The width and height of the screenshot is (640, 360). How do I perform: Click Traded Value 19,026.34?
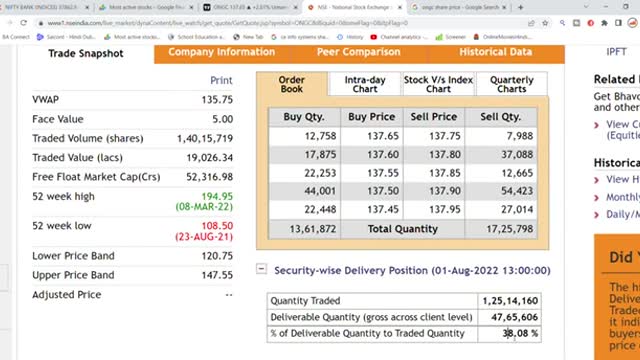(210, 158)
